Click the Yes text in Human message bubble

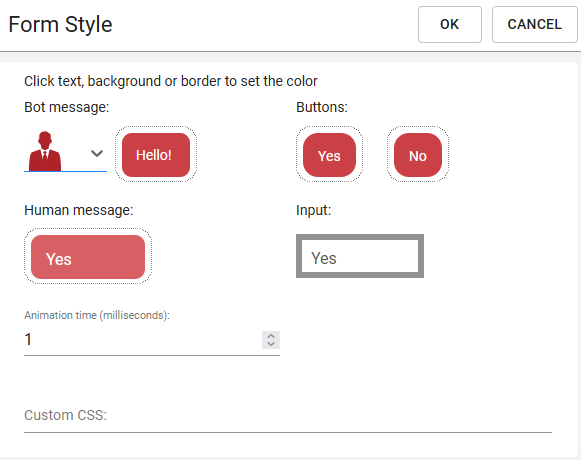click(x=59, y=259)
